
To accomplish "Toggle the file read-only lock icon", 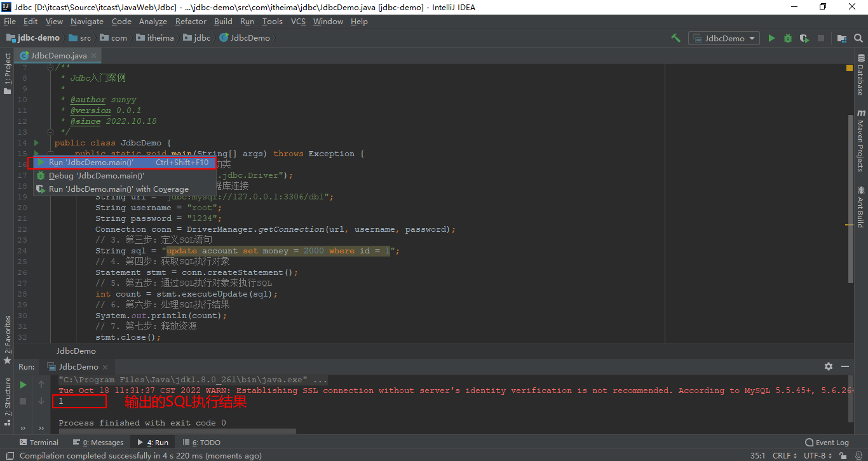I will pos(841,455).
